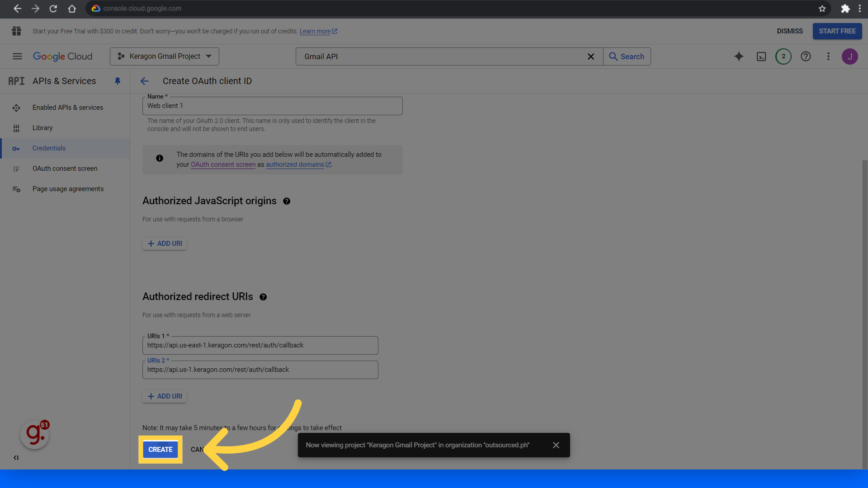Focus the Name field with Web client 1
Screen dimensions: 868x488
coord(272,106)
